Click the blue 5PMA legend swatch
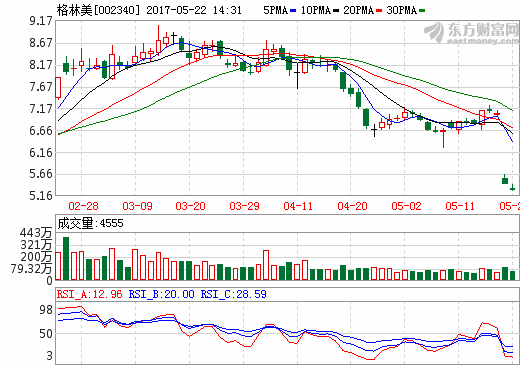This screenshot has width=520, height=365. coord(293,11)
